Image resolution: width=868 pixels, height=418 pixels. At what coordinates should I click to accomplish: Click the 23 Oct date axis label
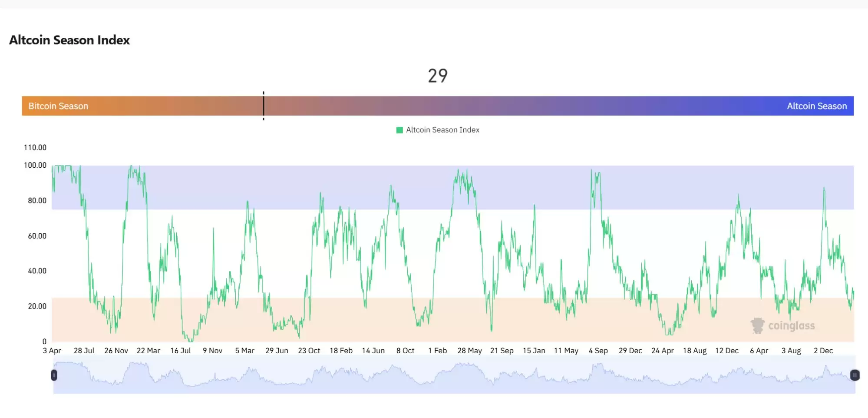tap(309, 351)
